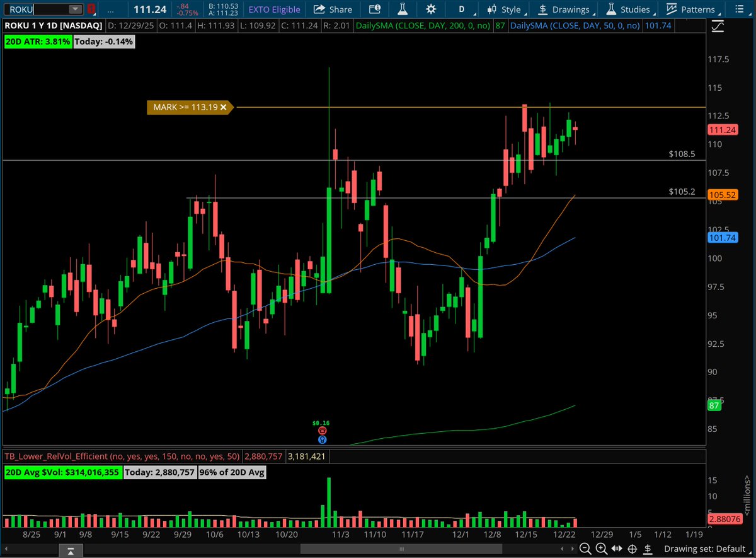This screenshot has width=756, height=558.
Task: Click the scrollbar left arrow at far left
Action: 8,549
